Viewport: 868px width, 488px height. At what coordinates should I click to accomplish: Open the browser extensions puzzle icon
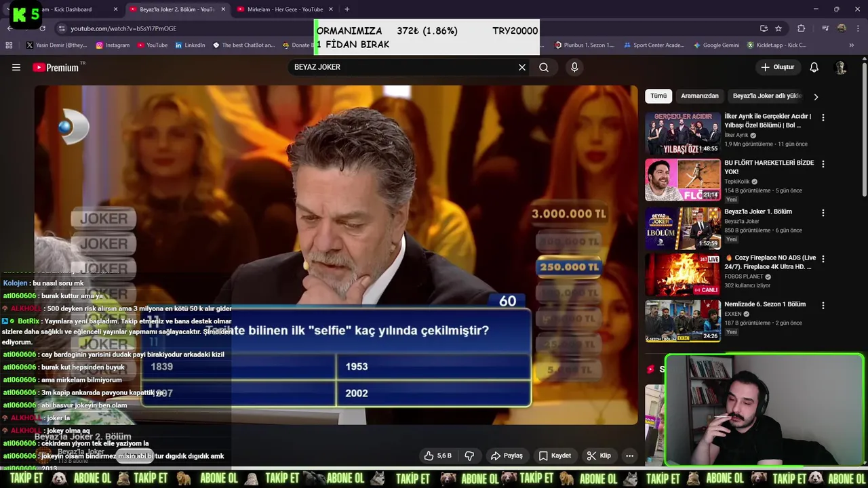802,28
